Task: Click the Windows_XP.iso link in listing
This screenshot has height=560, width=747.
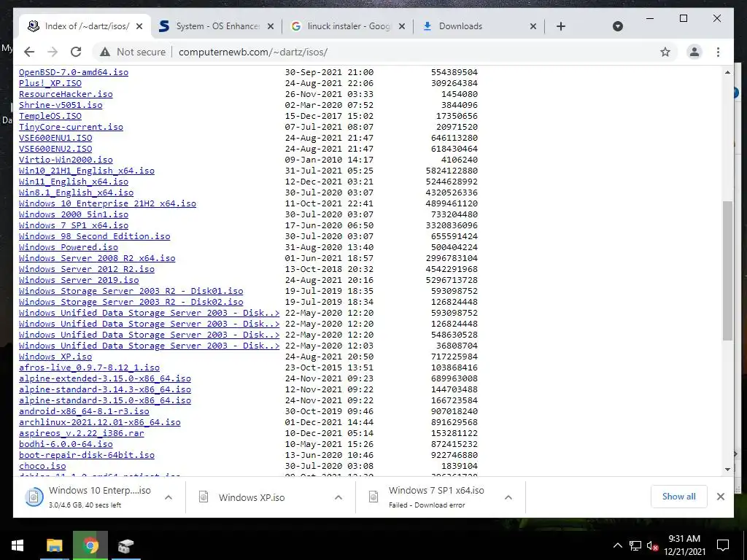Action: [55, 357]
